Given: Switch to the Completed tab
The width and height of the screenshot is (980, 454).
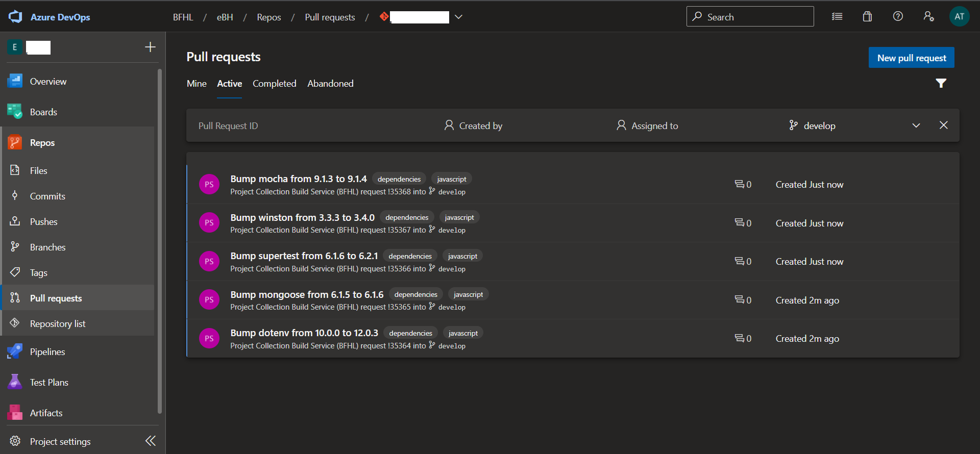Looking at the screenshot, I should coord(274,84).
